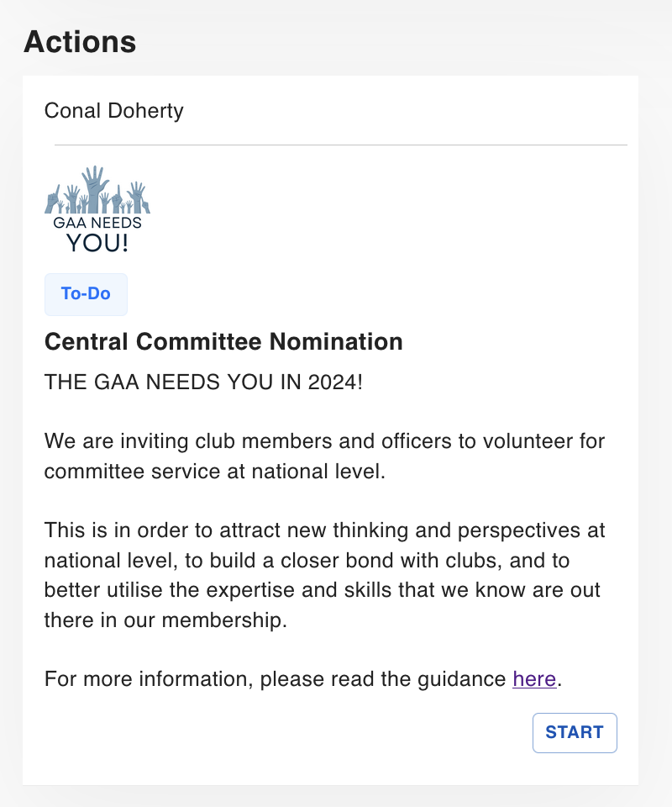The image size is (672, 807).
Task: Click the '2024!' word in the tagline
Action: point(335,382)
